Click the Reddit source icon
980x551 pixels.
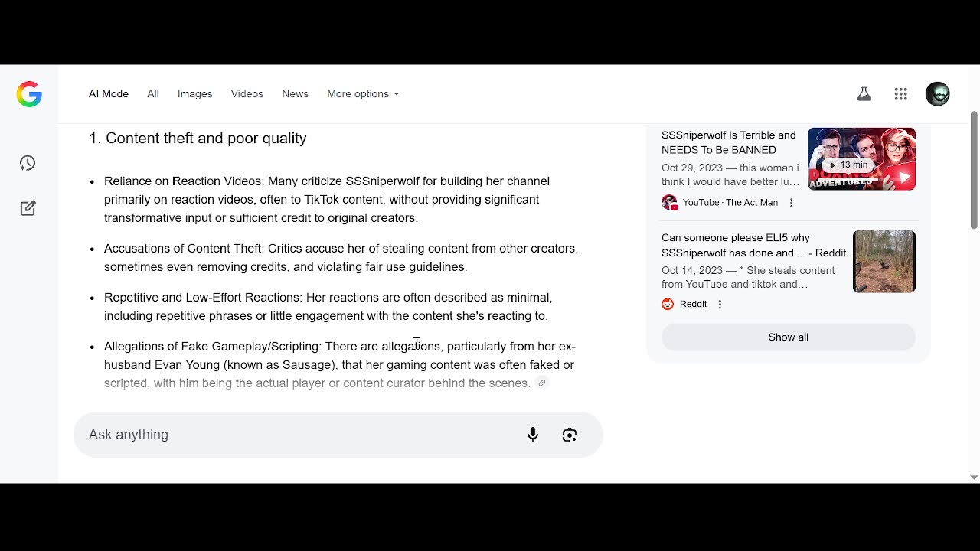(668, 305)
